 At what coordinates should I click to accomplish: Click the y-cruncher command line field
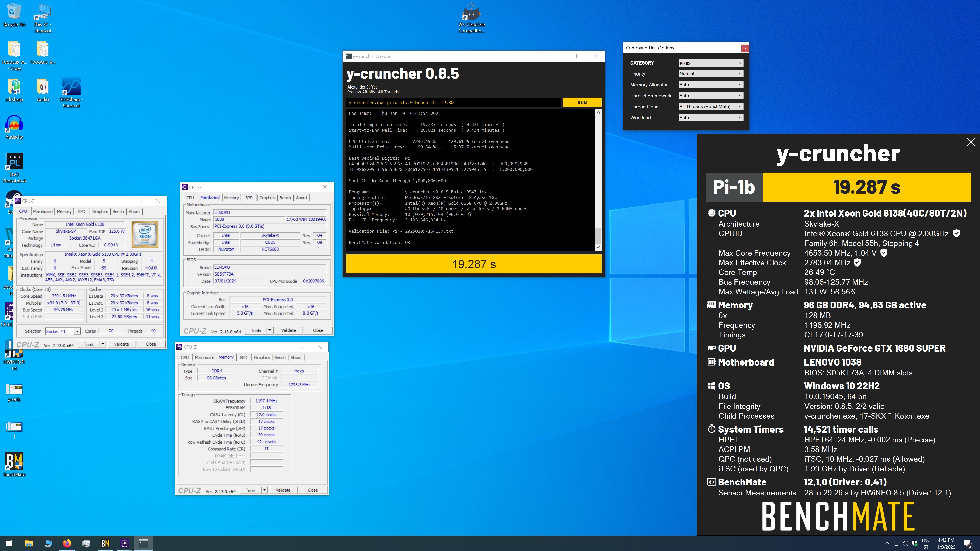tap(454, 102)
